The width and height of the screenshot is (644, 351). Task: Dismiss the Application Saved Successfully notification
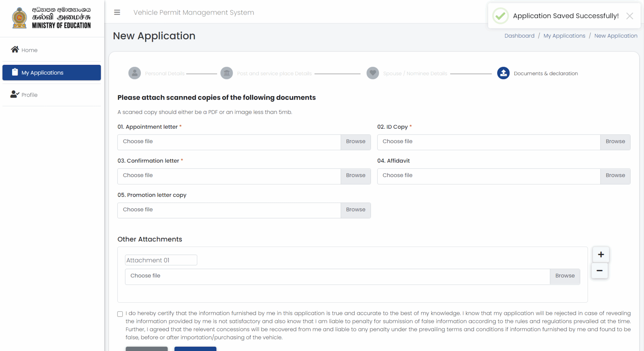click(x=630, y=16)
